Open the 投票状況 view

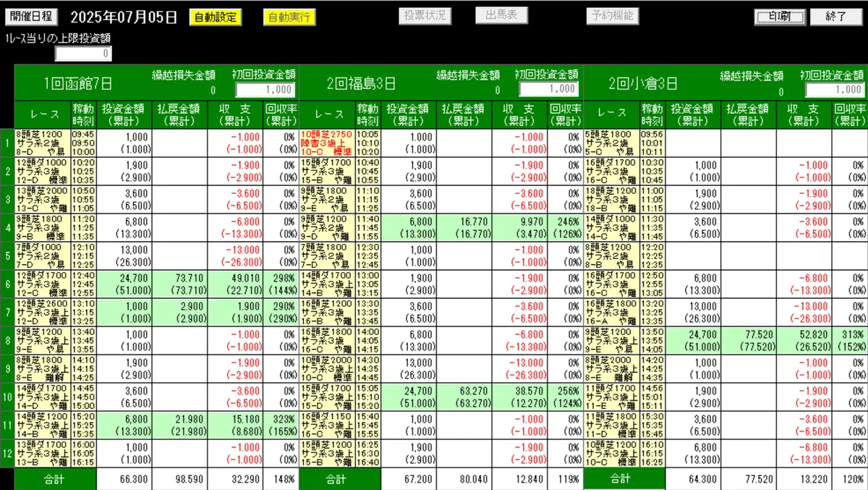[425, 16]
